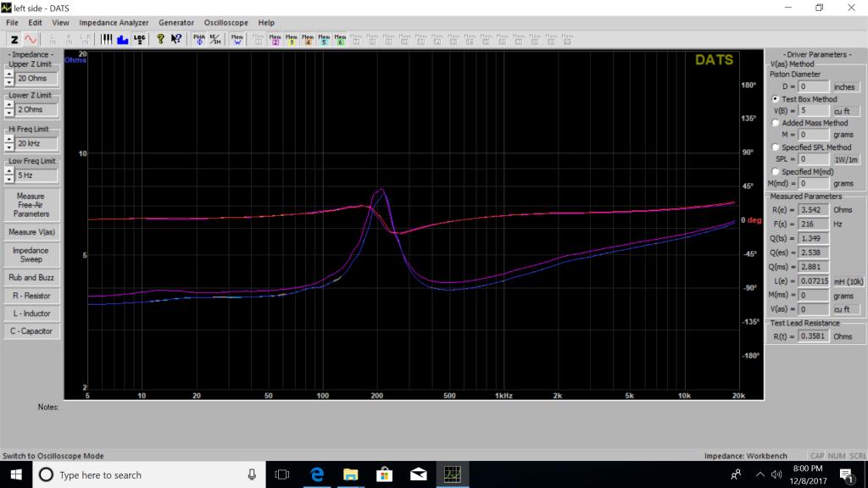This screenshot has width=868, height=488.
Task: Decrease the Low Freq Limit with down arrow
Action: 8,180
